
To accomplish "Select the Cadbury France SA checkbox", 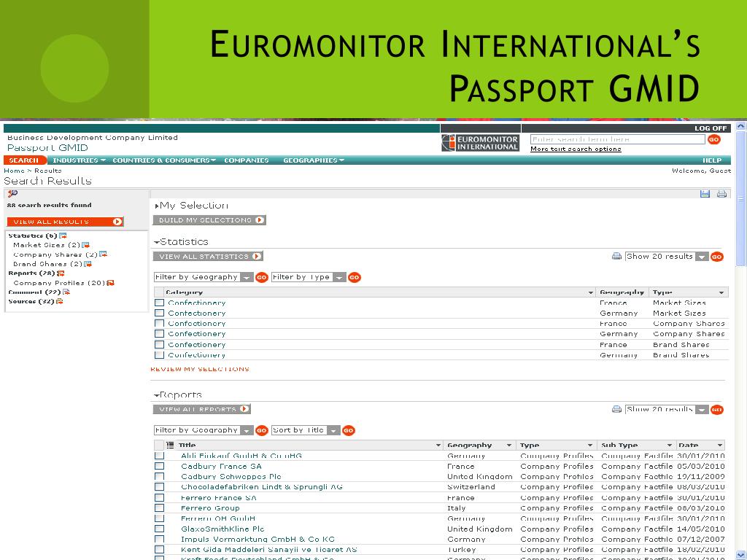I will 159,466.
